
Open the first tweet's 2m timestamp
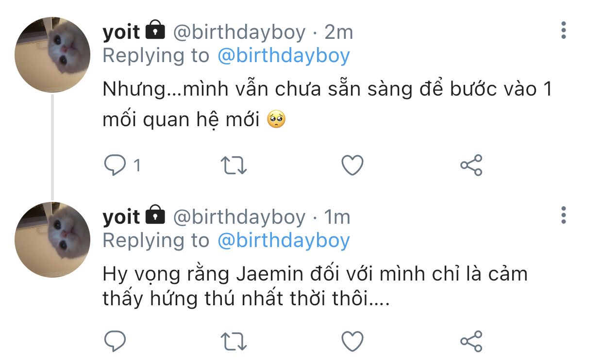pyautogui.click(x=339, y=33)
